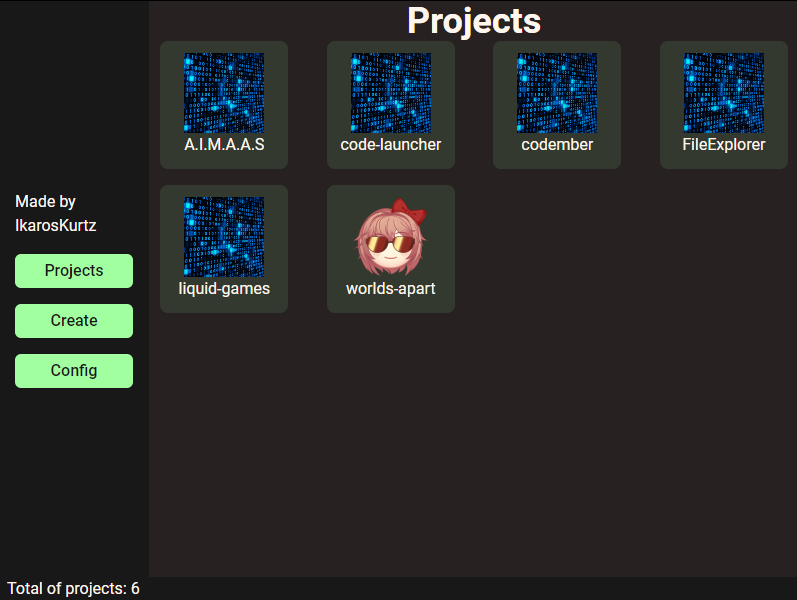This screenshot has height=600, width=797.
Task: Open the Config settings
Action: pos(74,371)
